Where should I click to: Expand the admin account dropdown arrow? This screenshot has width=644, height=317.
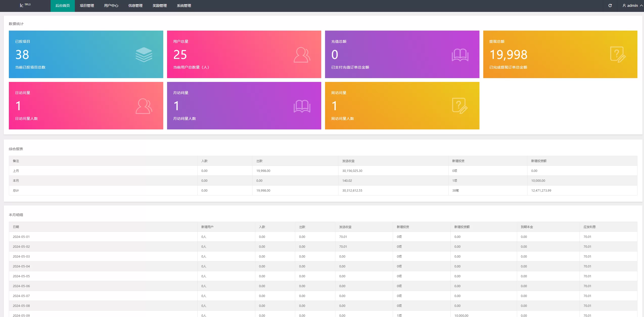(x=641, y=6)
